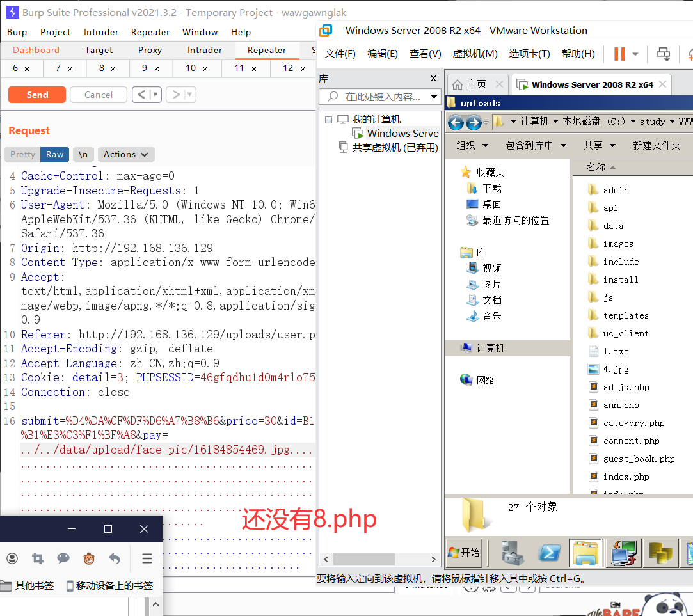Open the VMware 虚拟机(M) menu
Screen dimensions: 693x616
coord(475,54)
